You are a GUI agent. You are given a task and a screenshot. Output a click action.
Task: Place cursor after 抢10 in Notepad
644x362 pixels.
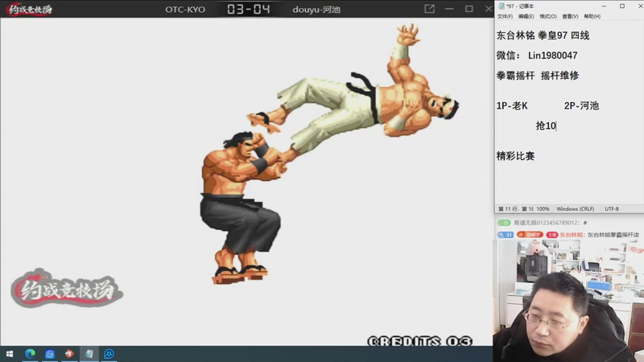pyautogui.click(x=556, y=126)
